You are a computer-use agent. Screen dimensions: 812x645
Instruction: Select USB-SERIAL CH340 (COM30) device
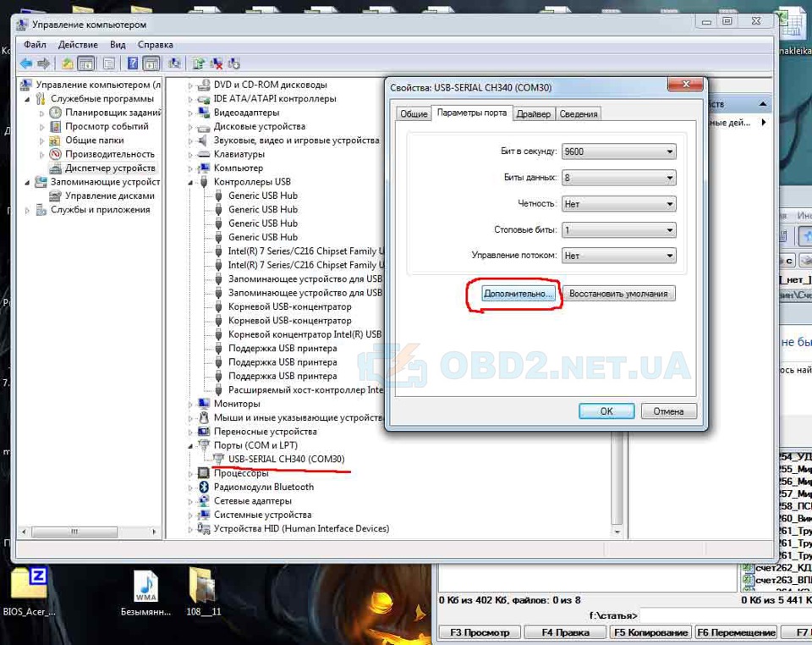click(x=287, y=459)
